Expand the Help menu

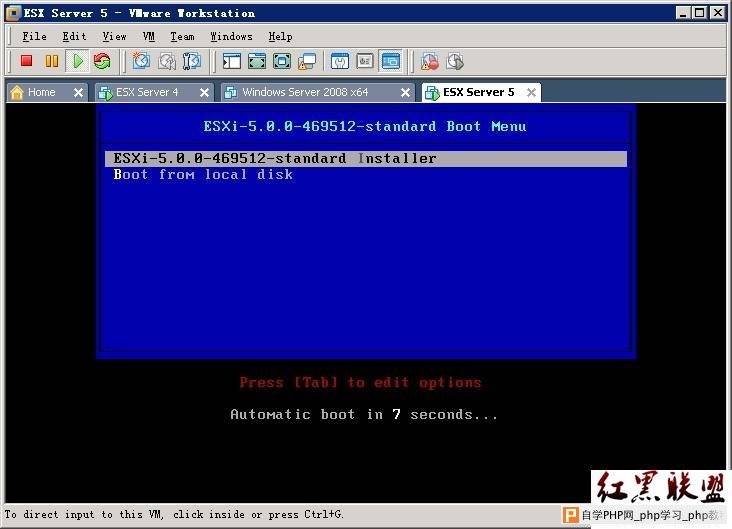pos(280,36)
